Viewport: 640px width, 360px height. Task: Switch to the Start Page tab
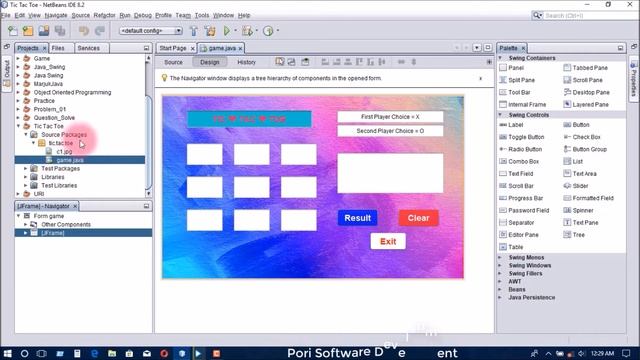(173, 48)
